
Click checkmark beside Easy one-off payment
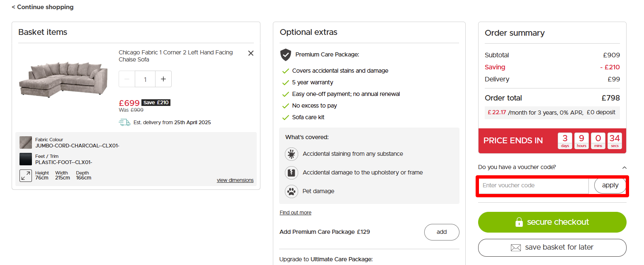coord(285,94)
